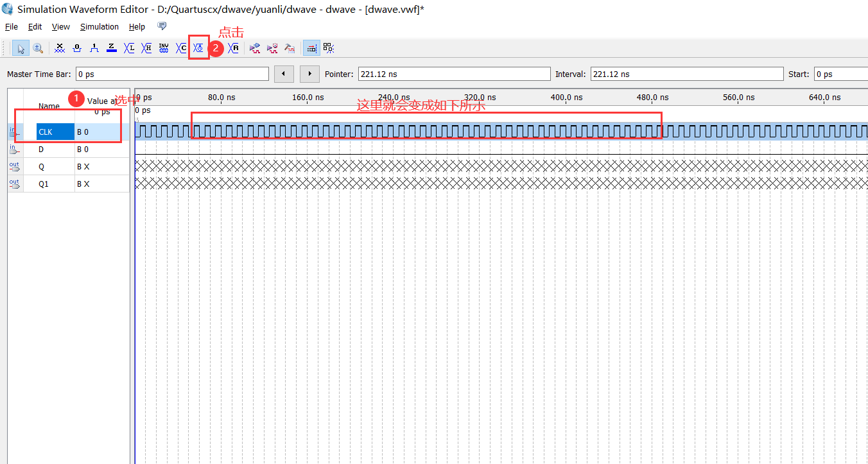Open the Count Value (XC) tool
The image size is (868, 464).
[x=181, y=48]
